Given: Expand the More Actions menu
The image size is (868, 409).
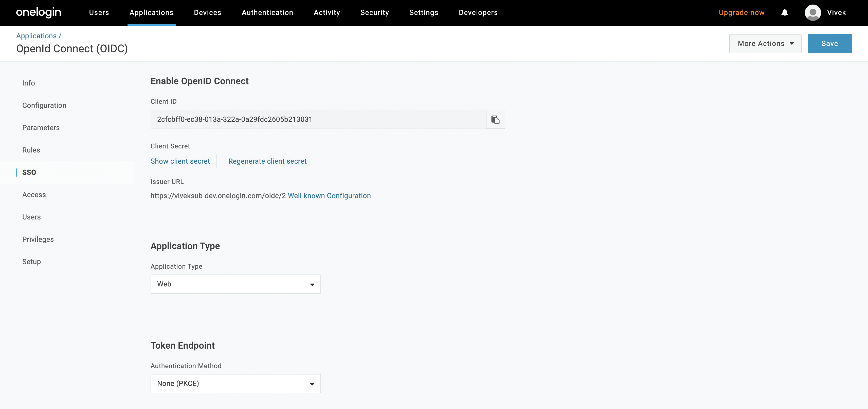Looking at the screenshot, I should coord(765,43).
